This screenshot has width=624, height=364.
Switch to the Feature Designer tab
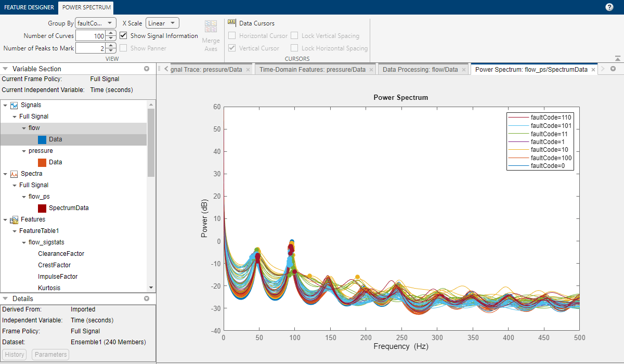(x=29, y=7)
